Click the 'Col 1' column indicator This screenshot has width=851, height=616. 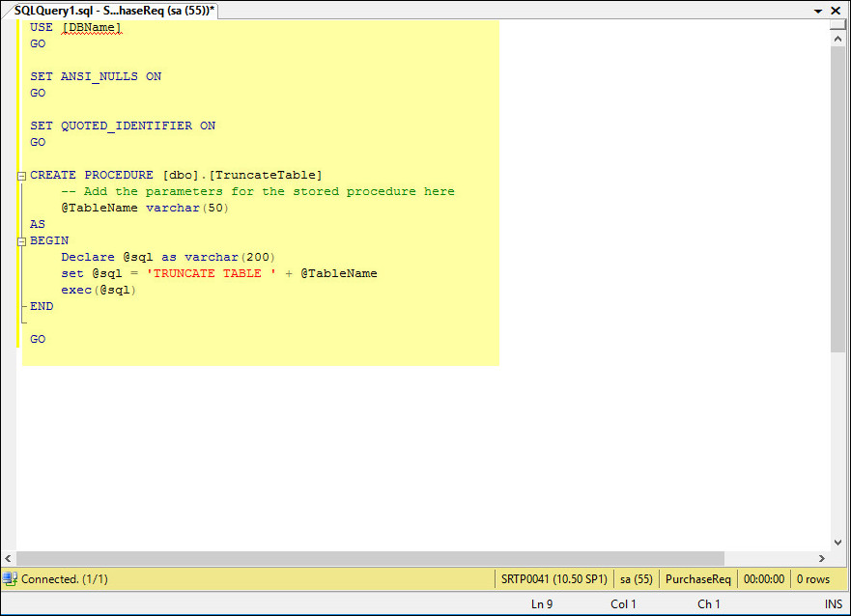(623, 604)
